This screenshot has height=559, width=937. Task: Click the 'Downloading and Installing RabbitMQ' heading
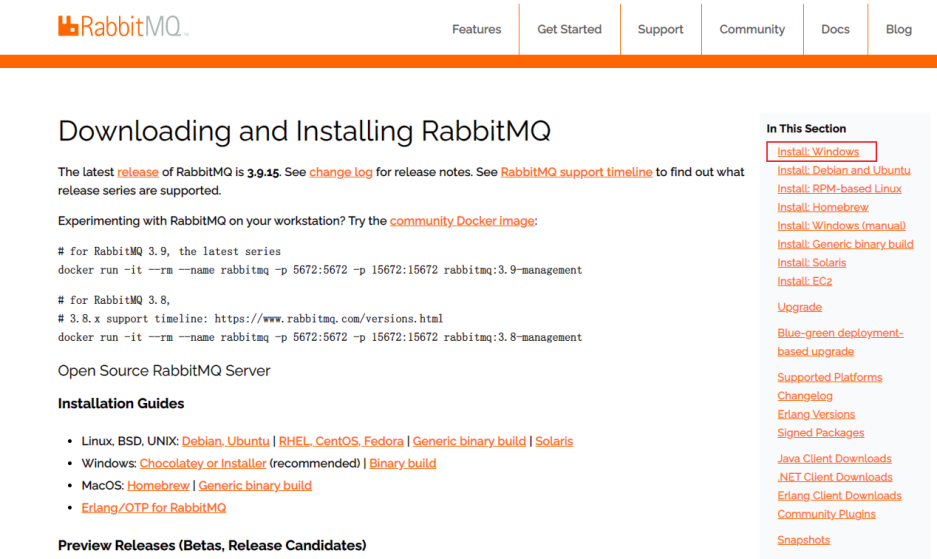click(x=304, y=131)
